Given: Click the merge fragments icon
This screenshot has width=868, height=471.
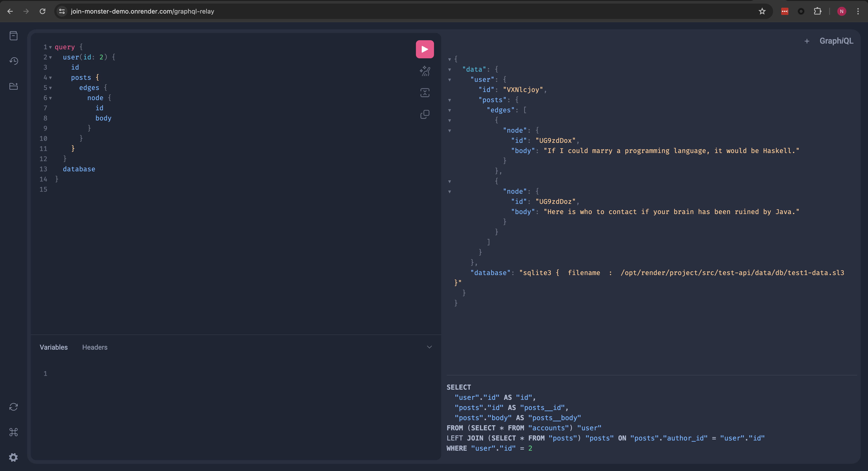Looking at the screenshot, I should 425,93.
